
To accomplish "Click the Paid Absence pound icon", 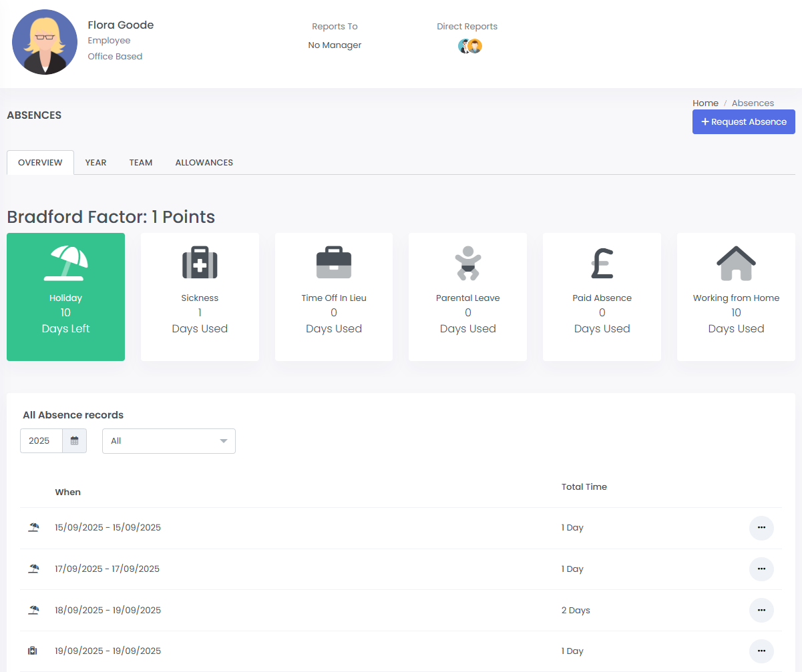I will (x=602, y=263).
